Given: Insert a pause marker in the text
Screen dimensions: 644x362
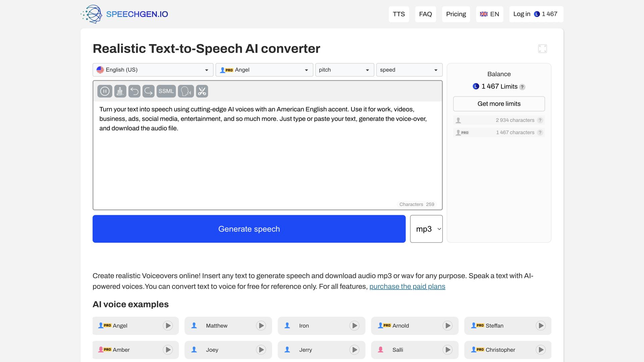Looking at the screenshot, I should pyautogui.click(x=105, y=91).
